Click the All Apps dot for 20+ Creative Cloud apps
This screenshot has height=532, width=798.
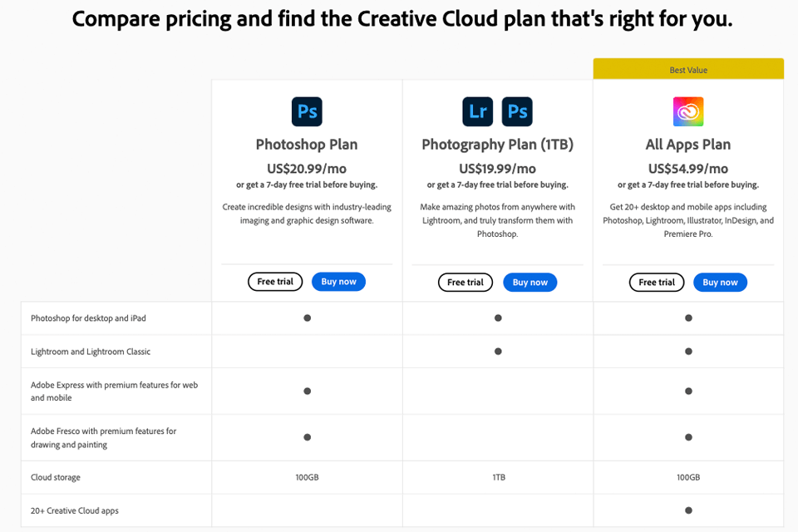[x=688, y=510]
